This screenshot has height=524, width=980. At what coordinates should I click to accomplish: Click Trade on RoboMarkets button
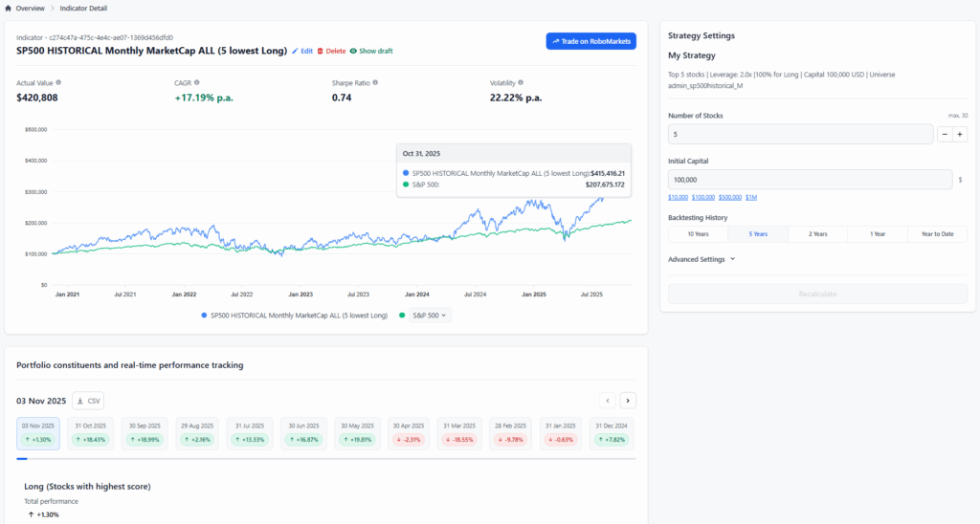(x=590, y=41)
